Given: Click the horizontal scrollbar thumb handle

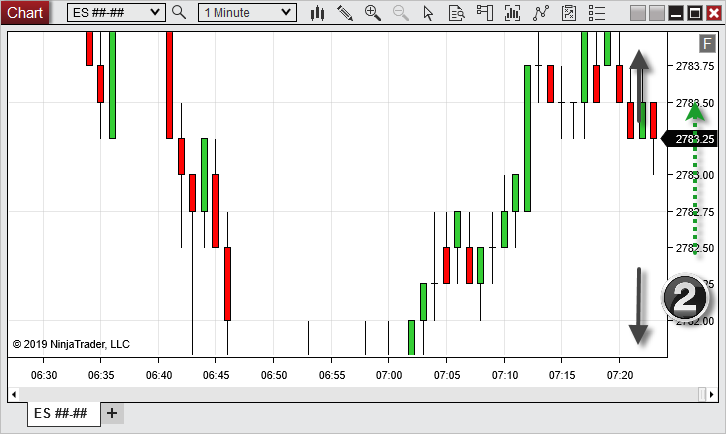Looking at the screenshot, I should [x=702, y=395].
